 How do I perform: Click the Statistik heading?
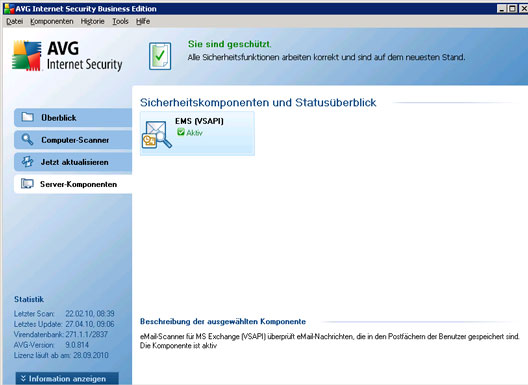[x=29, y=299]
